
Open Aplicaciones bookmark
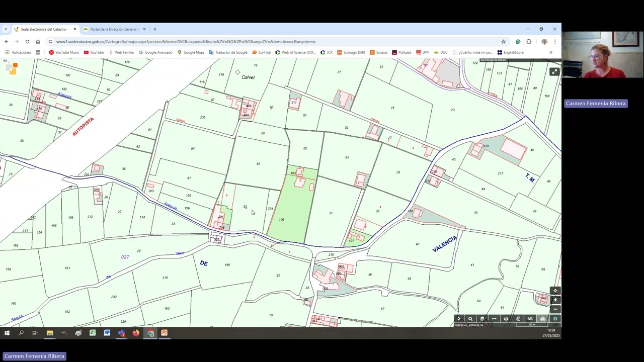(x=18, y=52)
